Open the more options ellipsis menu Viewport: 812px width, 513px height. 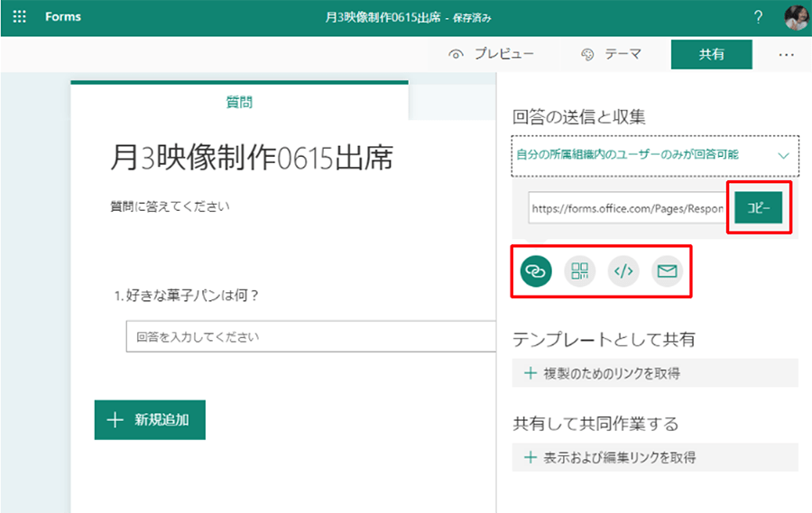(x=786, y=54)
